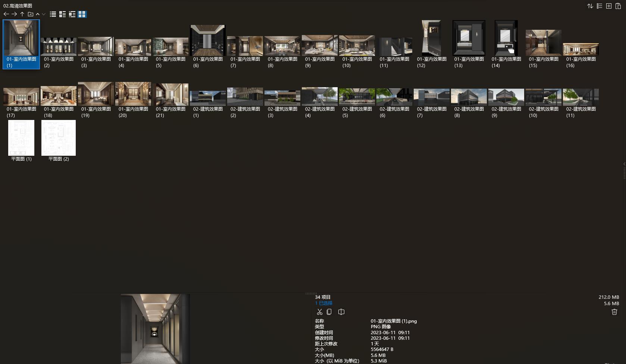Click the '1 已选择' selection link
Screen dimensions: 626x364
click(323, 303)
